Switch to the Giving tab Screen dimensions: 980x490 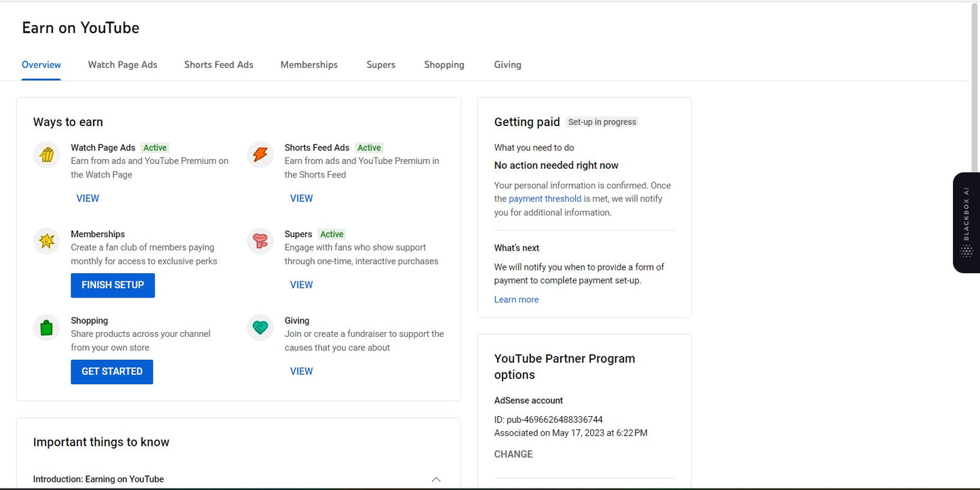click(507, 65)
